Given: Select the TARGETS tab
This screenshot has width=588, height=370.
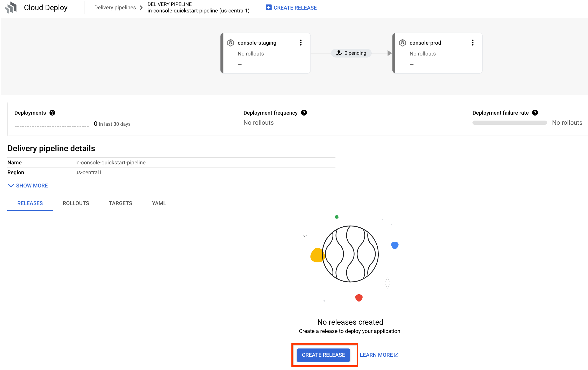Looking at the screenshot, I should coord(120,203).
